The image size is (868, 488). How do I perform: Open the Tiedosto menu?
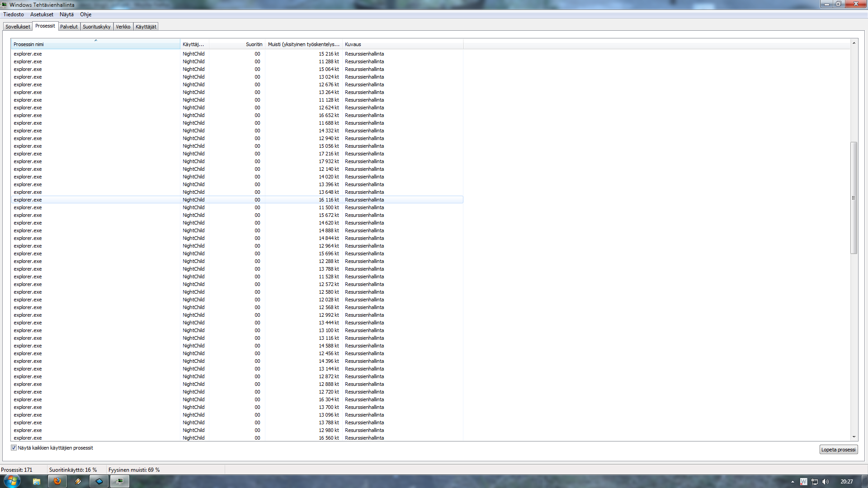click(x=14, y=14)
